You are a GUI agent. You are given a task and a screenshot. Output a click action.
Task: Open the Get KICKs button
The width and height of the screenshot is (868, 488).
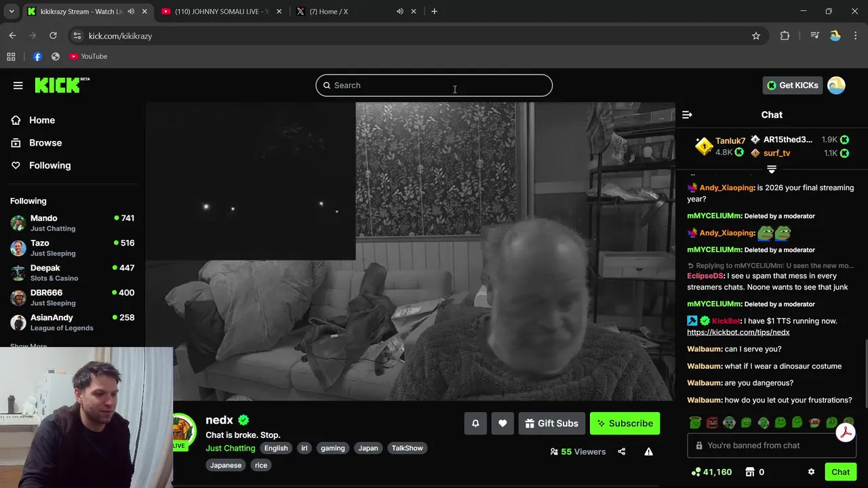tap(792, 85)
